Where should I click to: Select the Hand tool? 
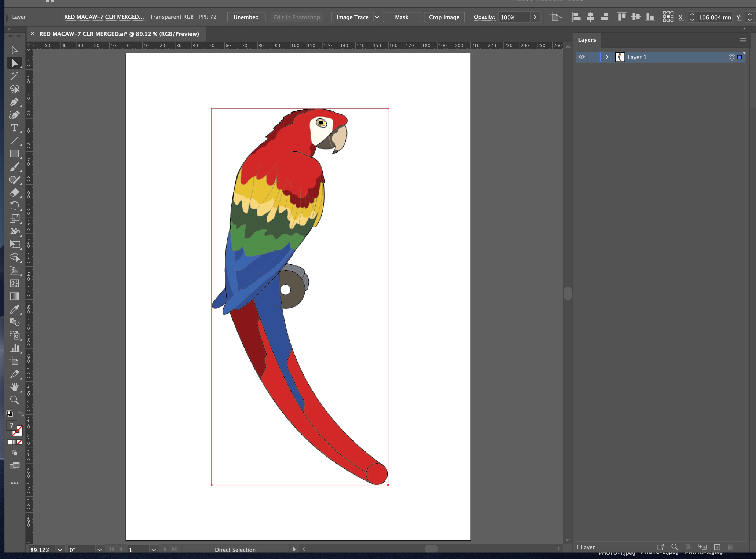14,387
